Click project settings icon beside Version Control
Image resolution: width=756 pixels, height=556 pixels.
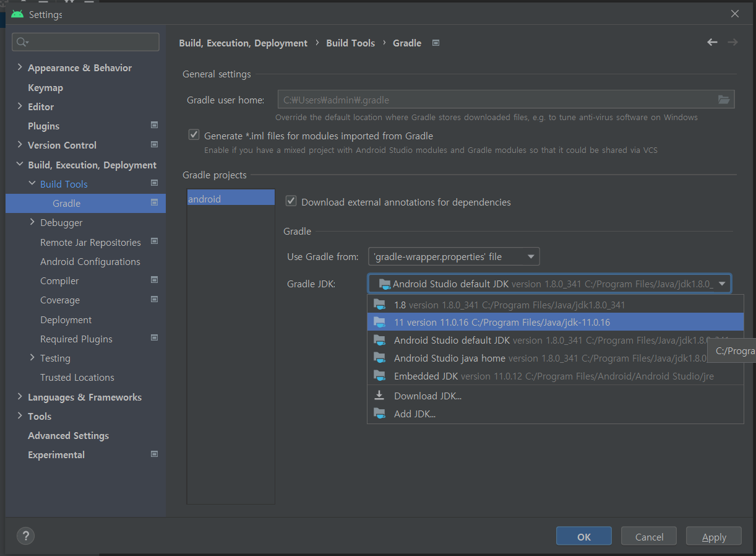[155, 144]
